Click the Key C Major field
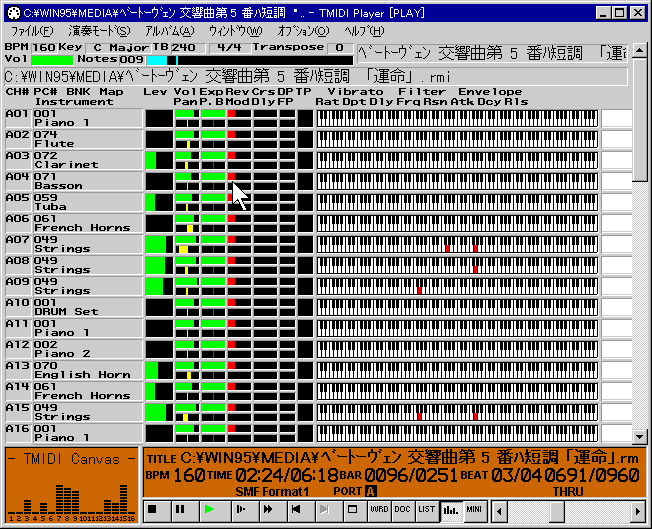652x529 pixels. point(117,48)
